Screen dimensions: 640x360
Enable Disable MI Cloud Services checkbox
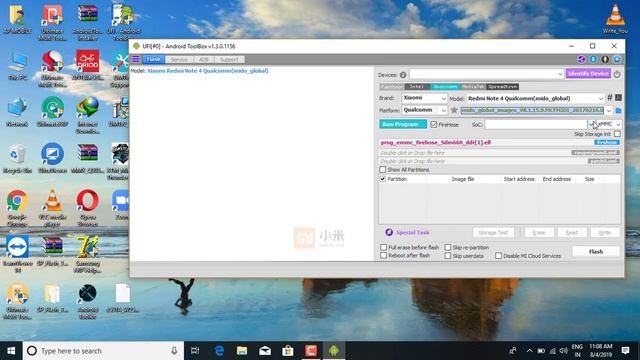(498, 256)
